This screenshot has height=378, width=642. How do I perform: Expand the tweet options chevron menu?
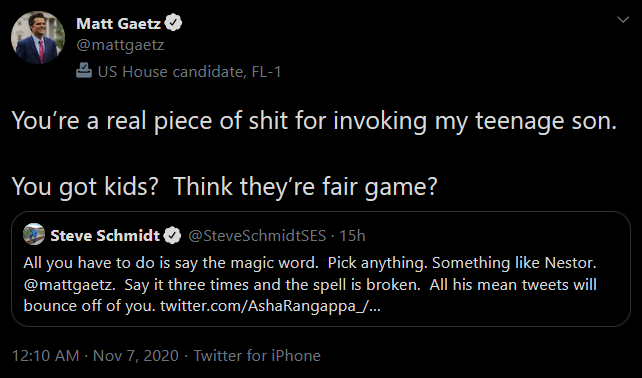coord(623,20)
